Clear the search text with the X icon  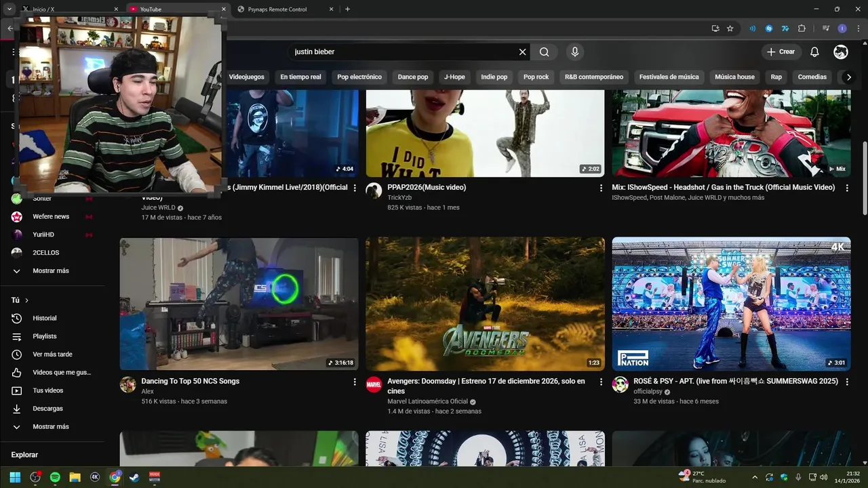[x=523, y=52]
